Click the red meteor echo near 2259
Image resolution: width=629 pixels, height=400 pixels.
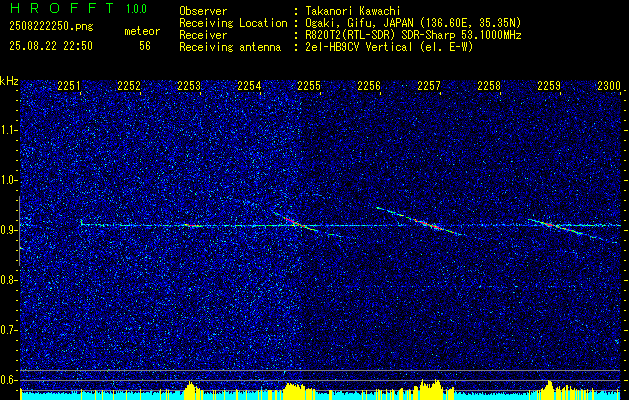550,225
